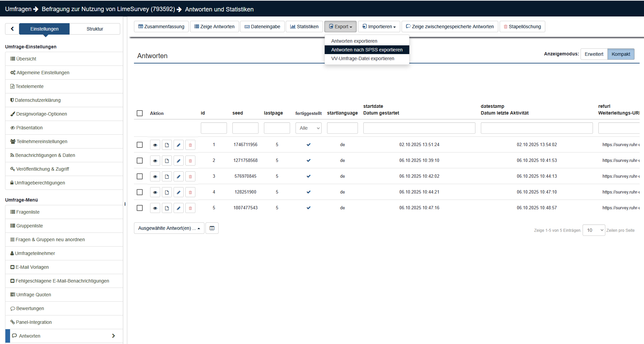Image resolution: width=644 pixels, height=344 pixels.
Task: Open the rows per page selector
Action: point(593,230)
